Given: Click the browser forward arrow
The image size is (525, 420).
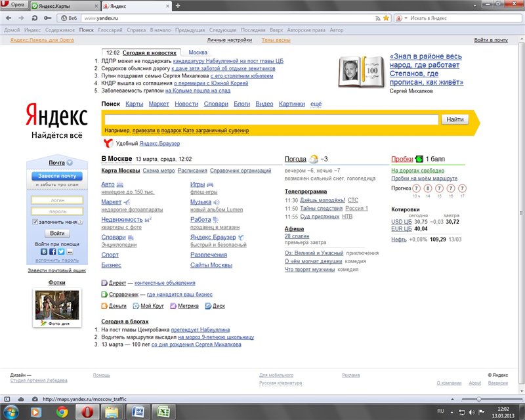Looking at the screenshot, I should [21, 18].
